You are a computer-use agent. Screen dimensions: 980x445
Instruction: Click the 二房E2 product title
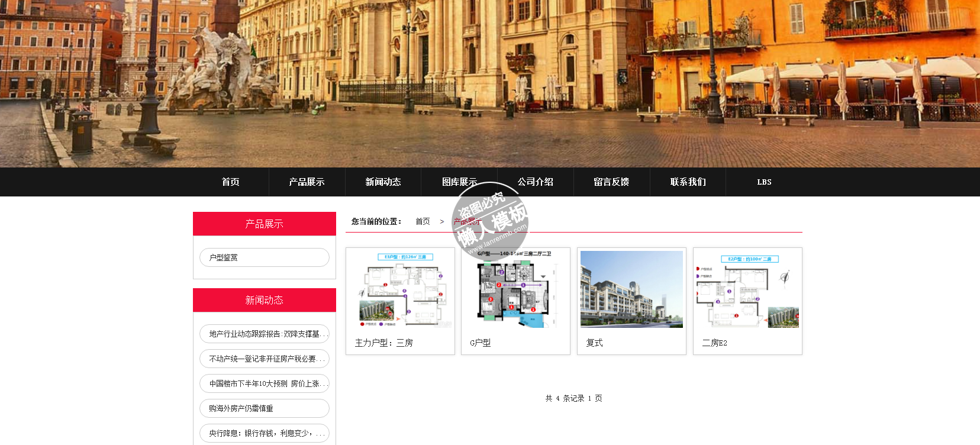(714, 343)
